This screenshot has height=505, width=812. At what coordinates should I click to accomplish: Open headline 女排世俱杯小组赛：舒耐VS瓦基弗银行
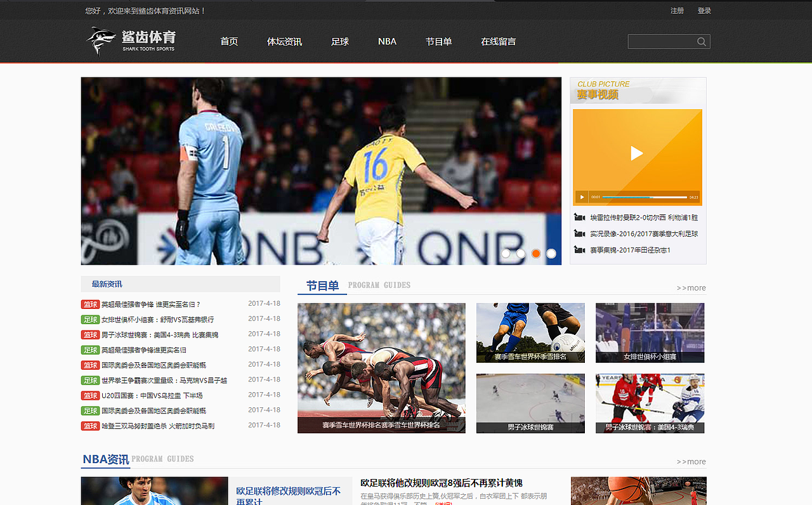[x=157, y=320]
